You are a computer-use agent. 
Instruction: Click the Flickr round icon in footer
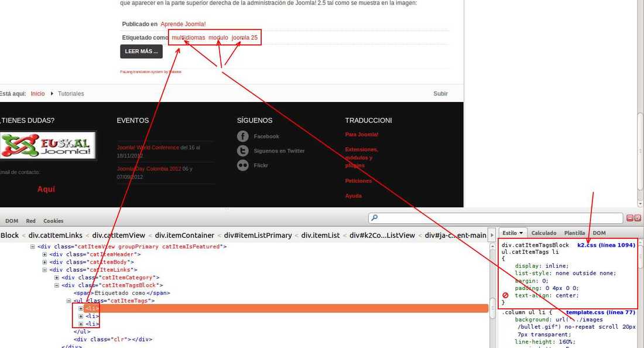coord(243,165)
